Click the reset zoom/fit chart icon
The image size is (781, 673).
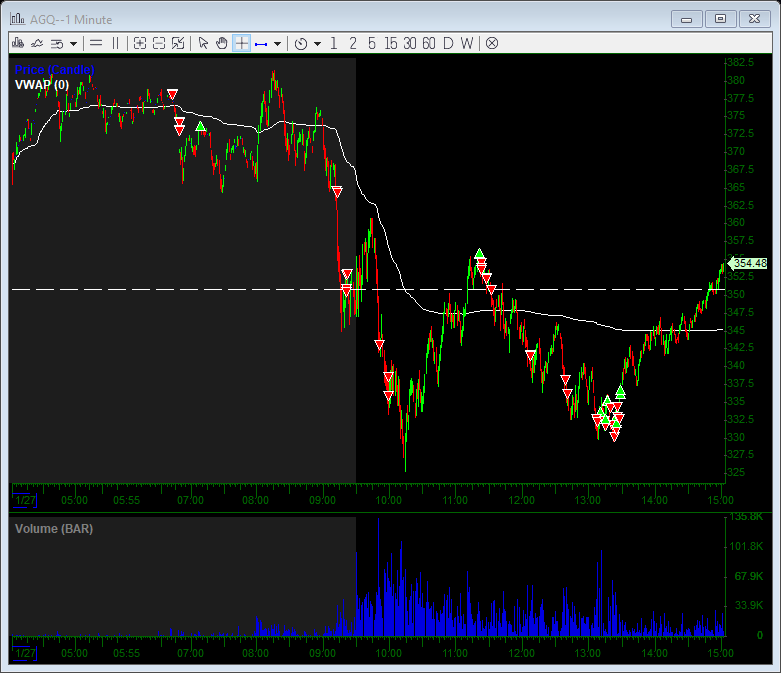[x=178, y=43]
